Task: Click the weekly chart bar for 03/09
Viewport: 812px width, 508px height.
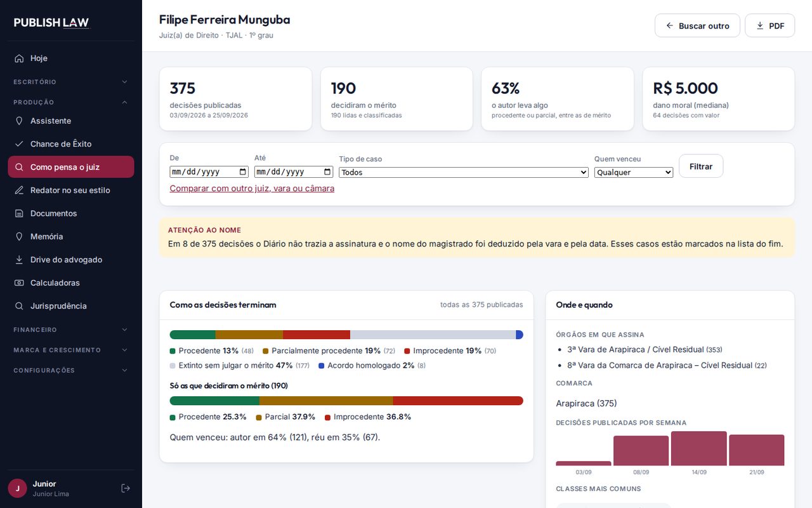Action: 584,464
